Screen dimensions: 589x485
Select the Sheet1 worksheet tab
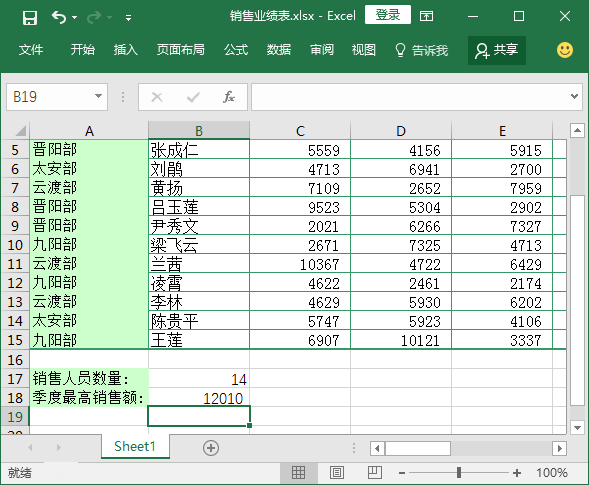[x=135, y=446]
